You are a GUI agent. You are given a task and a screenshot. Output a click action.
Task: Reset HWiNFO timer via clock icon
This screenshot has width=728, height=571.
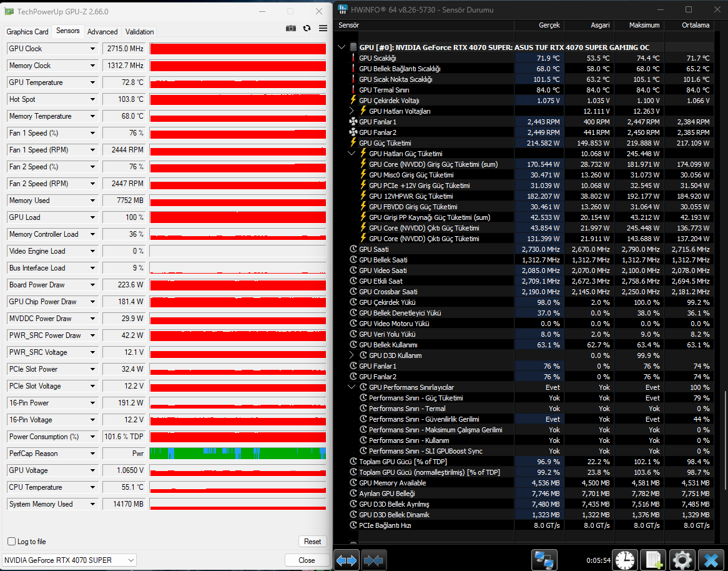(624, 560)
